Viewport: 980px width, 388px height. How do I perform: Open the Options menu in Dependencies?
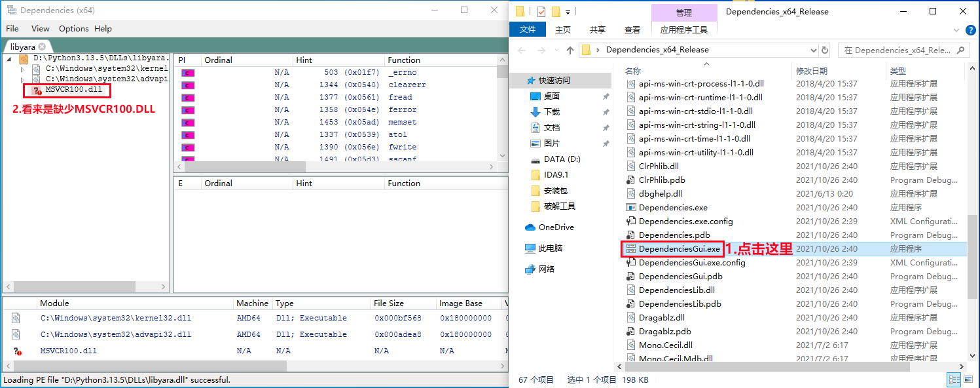[73, 29]
